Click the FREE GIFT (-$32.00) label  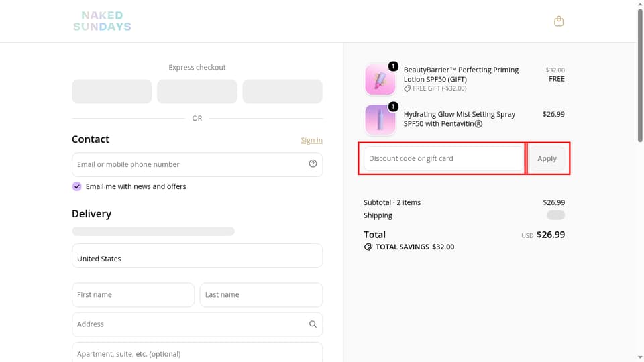pos(439,88)
